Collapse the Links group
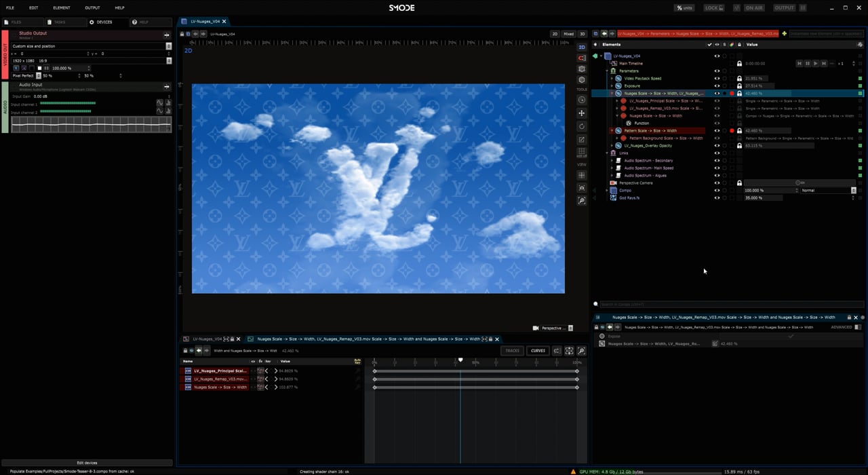This screenshot has height=475, width=868. click(607, 153)
